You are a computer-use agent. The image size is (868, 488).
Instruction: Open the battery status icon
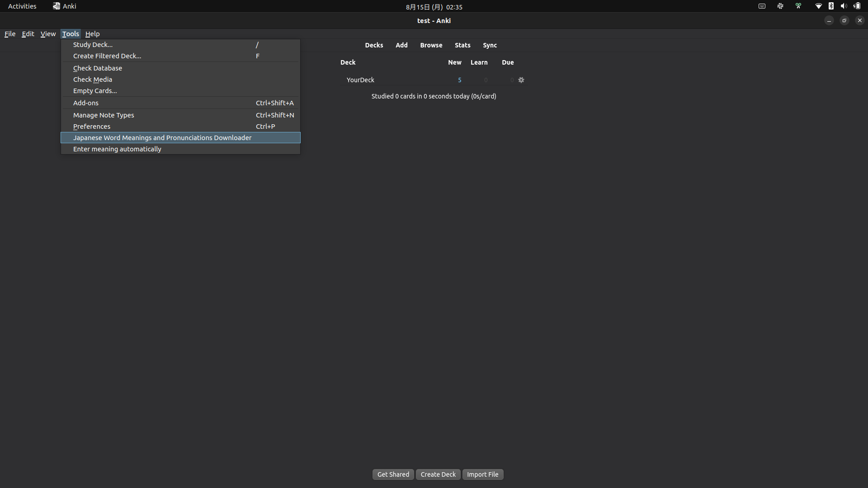857,6
